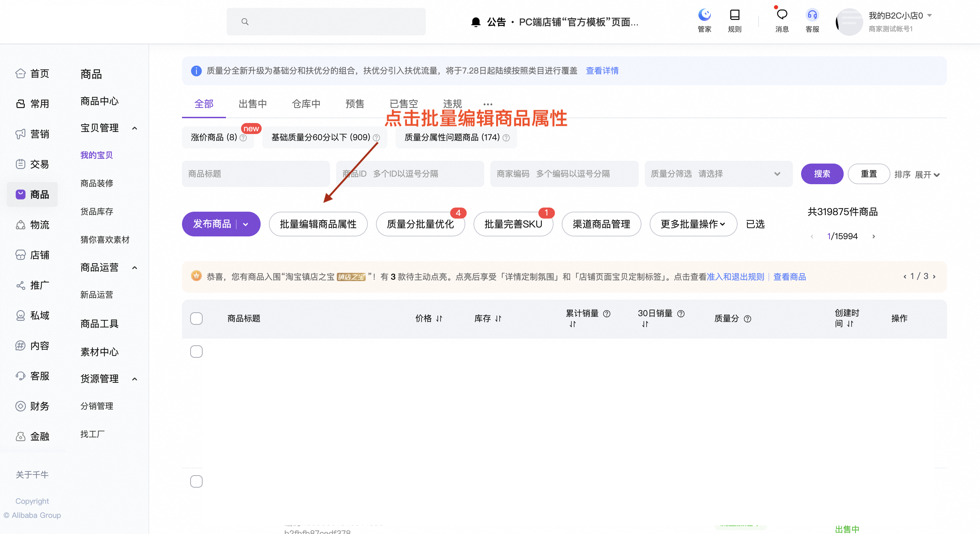Go to next page of product list

click(x=874, y=236)
